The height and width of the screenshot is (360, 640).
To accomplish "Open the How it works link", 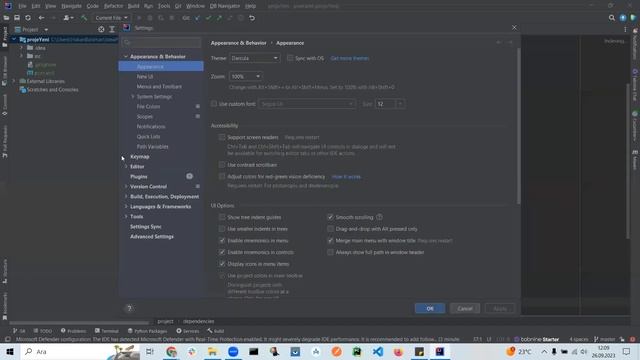I will [x=346, y=177].
